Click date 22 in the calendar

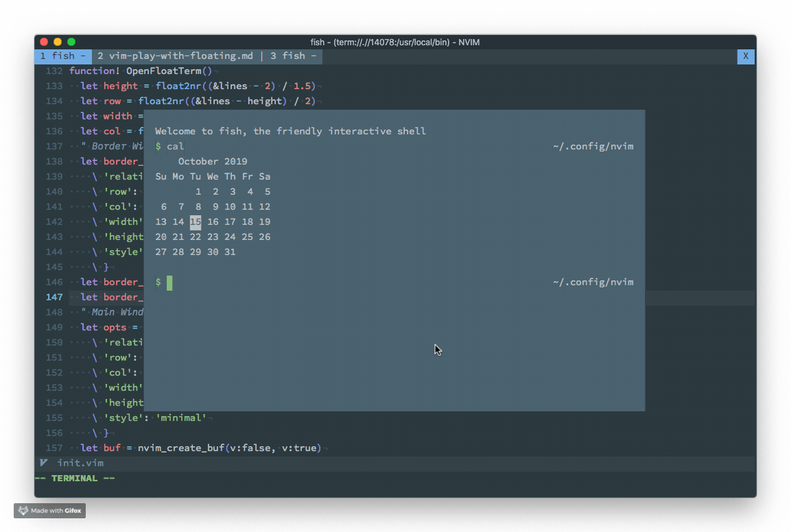click(196, 237)
